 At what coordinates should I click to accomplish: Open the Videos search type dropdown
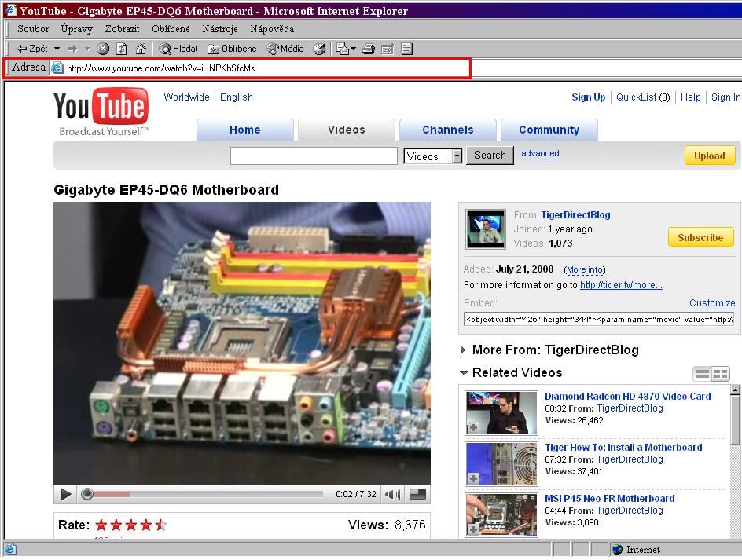click(457, 156)
